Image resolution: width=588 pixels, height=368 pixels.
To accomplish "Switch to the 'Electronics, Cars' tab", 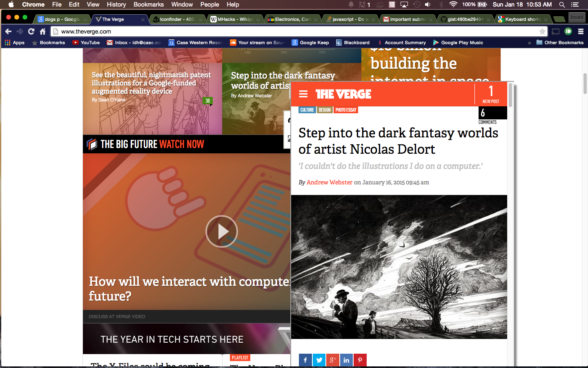I will [x=292, y=19].
